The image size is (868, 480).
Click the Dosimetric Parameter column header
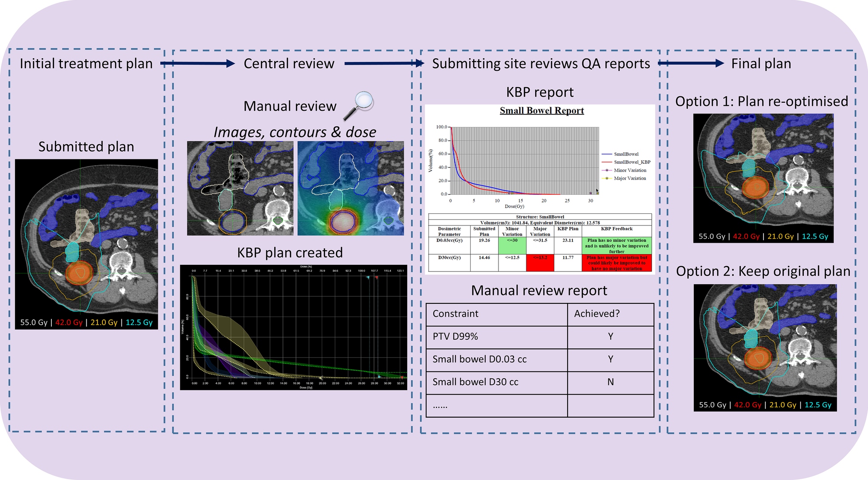click(449, 232)
